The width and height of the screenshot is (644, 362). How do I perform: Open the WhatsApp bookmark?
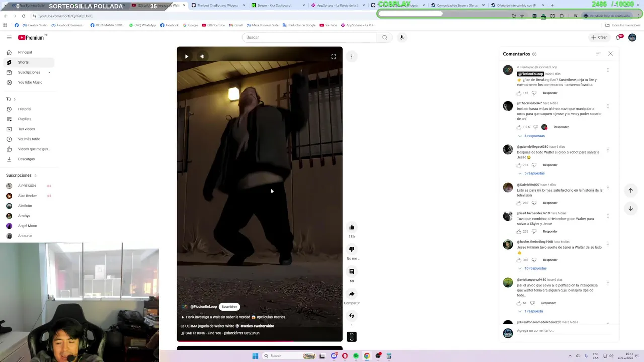tap(142, 25)
